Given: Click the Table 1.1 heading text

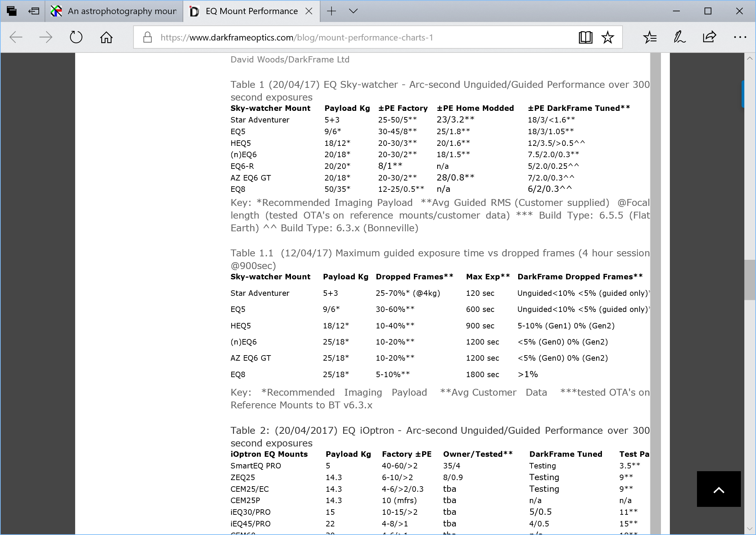Looking at the screenshot, I should (440, 259).
